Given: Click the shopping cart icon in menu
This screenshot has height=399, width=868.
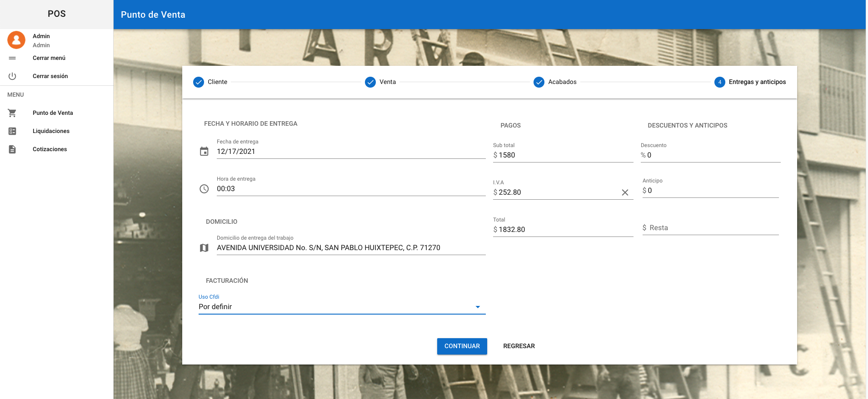Looking at the screenshot, I should point(12,113).
